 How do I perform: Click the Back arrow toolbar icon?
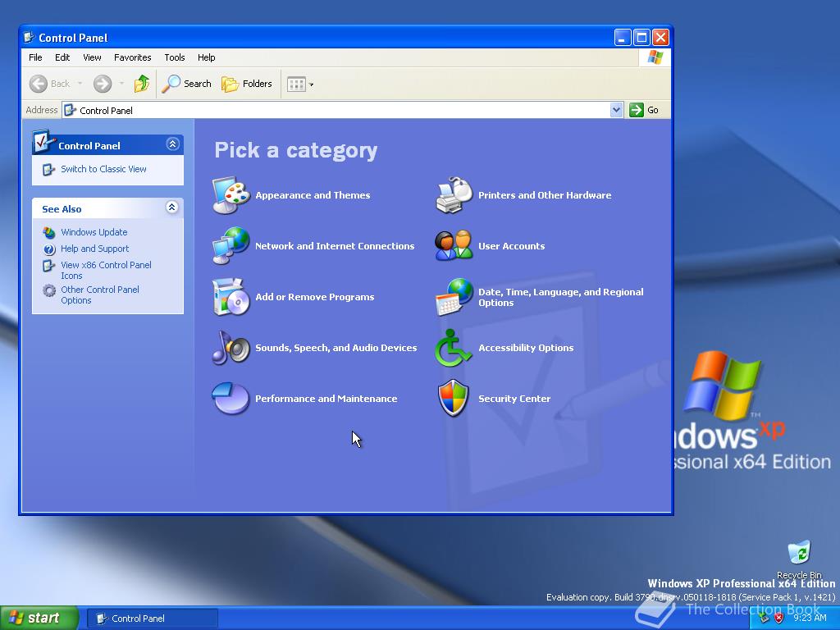click(x=38, y=84)
